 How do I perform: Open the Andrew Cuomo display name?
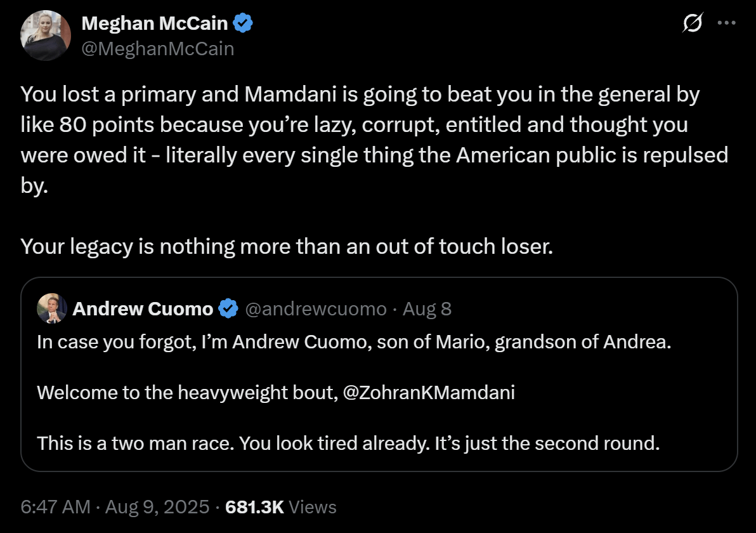pyautogui.click(x=143, y=309)
